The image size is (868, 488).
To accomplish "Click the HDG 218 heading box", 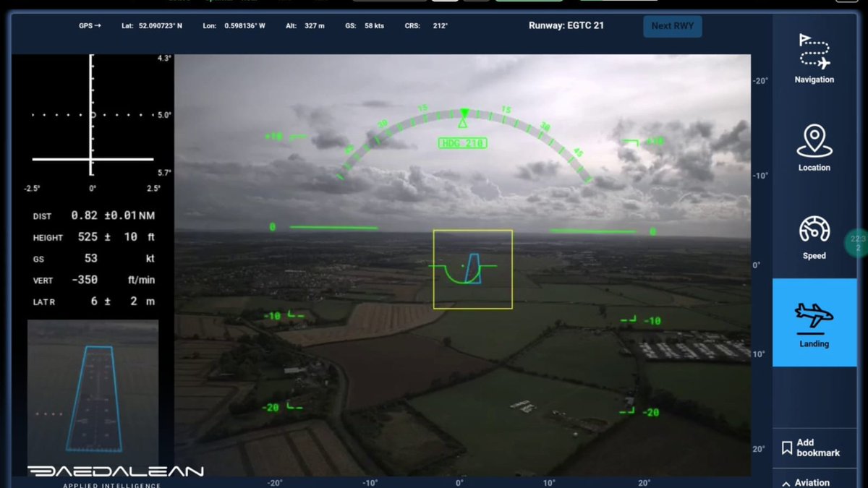I will (x=462, y=143).
